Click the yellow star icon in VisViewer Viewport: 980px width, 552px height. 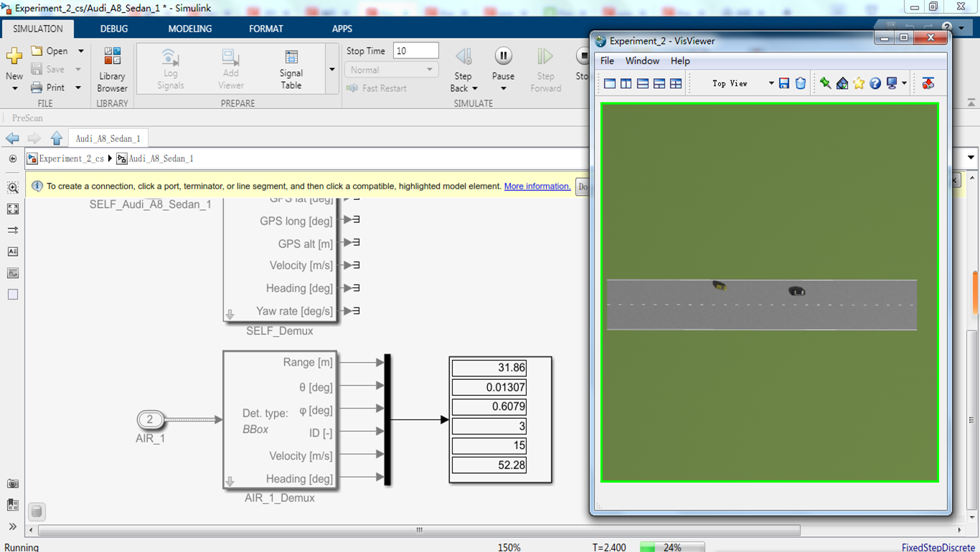pyautogui.click(x=859, y=84)
